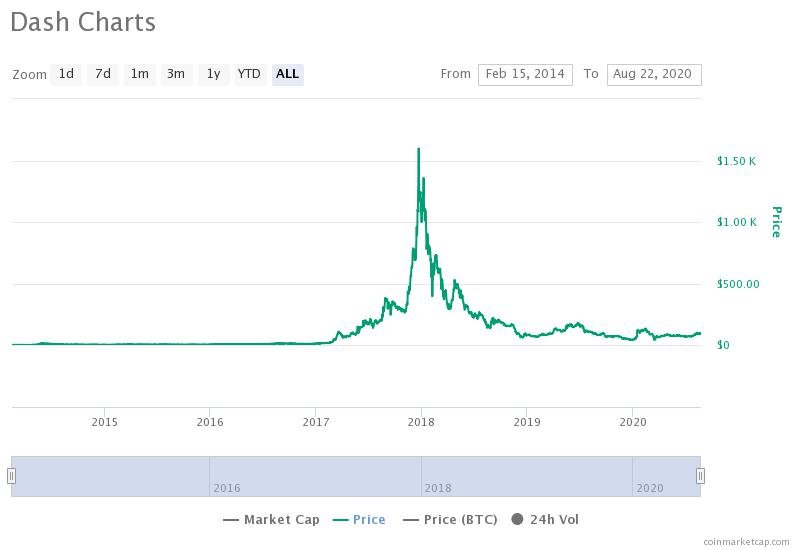Click the 2018 x-axis label under the chart

(421, 422)
